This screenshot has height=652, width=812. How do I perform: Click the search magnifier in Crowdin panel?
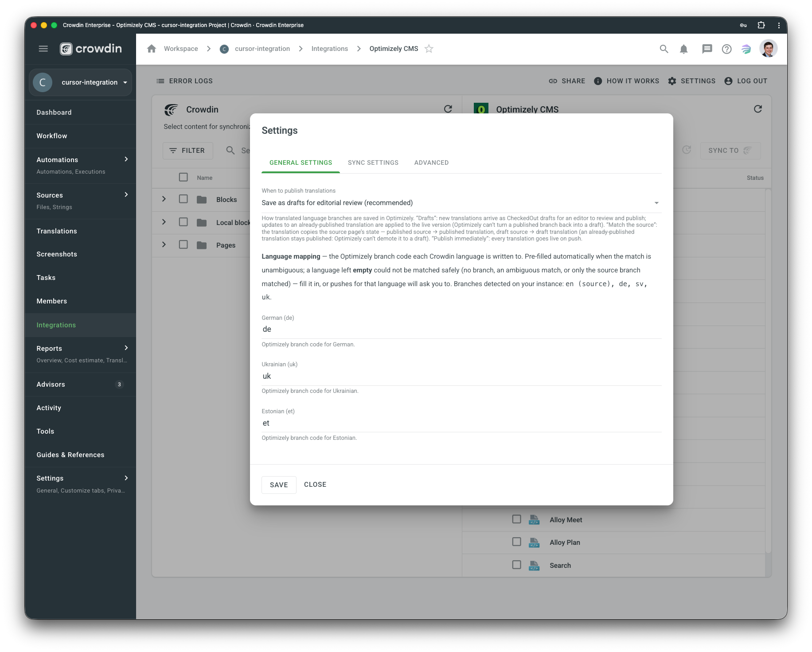point(230,151)
